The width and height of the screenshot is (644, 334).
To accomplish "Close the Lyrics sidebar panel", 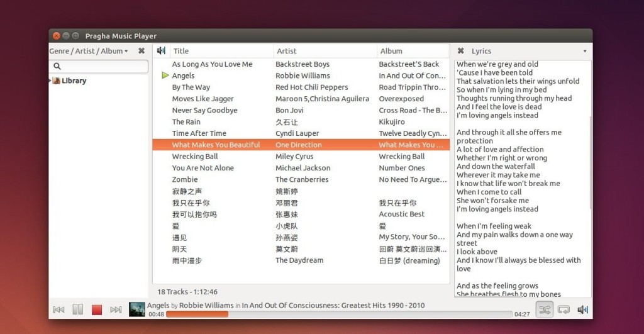I will [x=461, y=51].
